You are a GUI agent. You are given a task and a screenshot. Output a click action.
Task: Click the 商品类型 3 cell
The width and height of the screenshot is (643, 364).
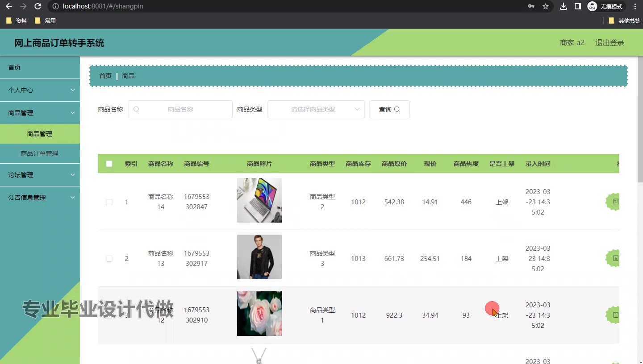click(x=322, y=258)
